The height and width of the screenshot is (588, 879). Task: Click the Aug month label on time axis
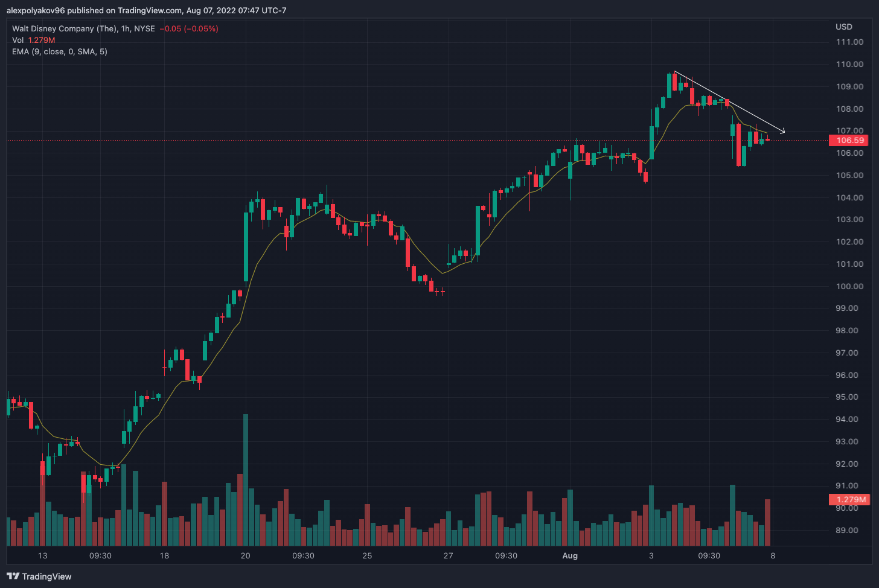[x=570, y=555]
